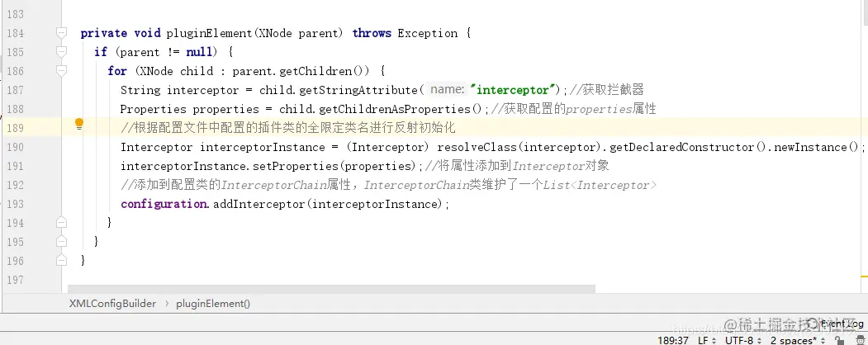This screenshot has height=345, width=868.
Task: Collapse the pluginElement method fold at line 184
Action: pos(61,33)
